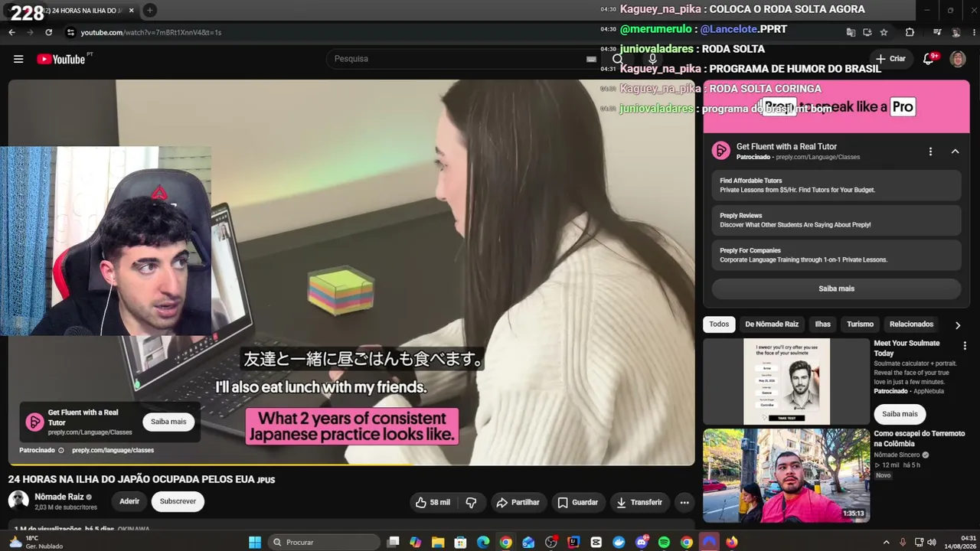This screenshot has height=551, width=980.
Task: Click the Aderir channel membership button
Action: point(129,502)
